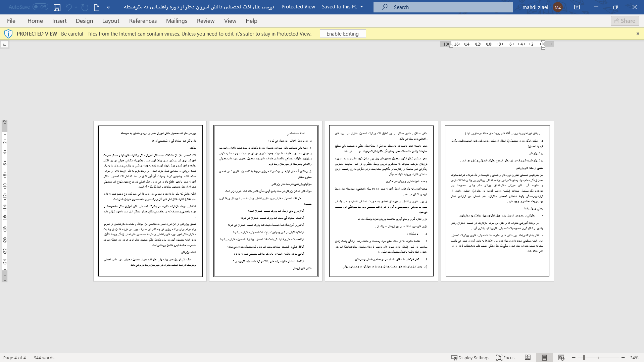The width and height of the screenshot is (644, 362).
Task: Select the second page in view
Action: click(x=266, y=201)
